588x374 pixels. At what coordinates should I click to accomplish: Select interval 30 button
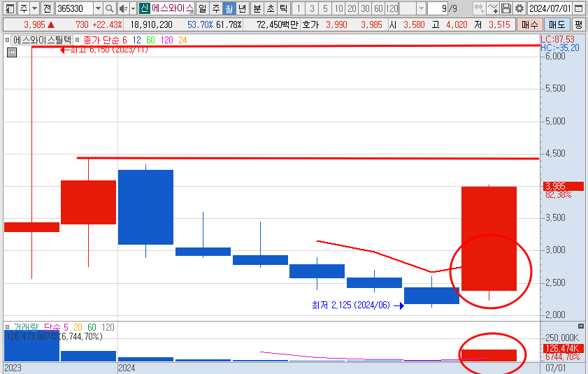pyautogui.click(x=365, y=8)
